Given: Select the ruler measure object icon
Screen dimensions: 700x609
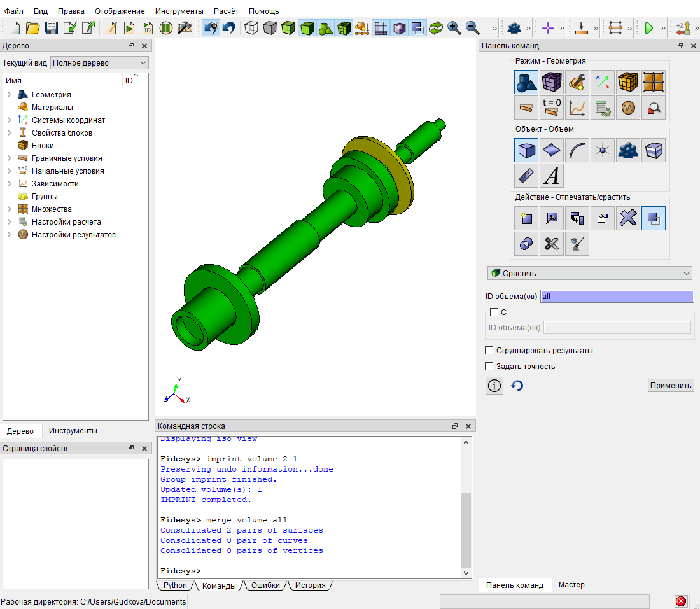Looking at the screenshot, I should 526,176.
